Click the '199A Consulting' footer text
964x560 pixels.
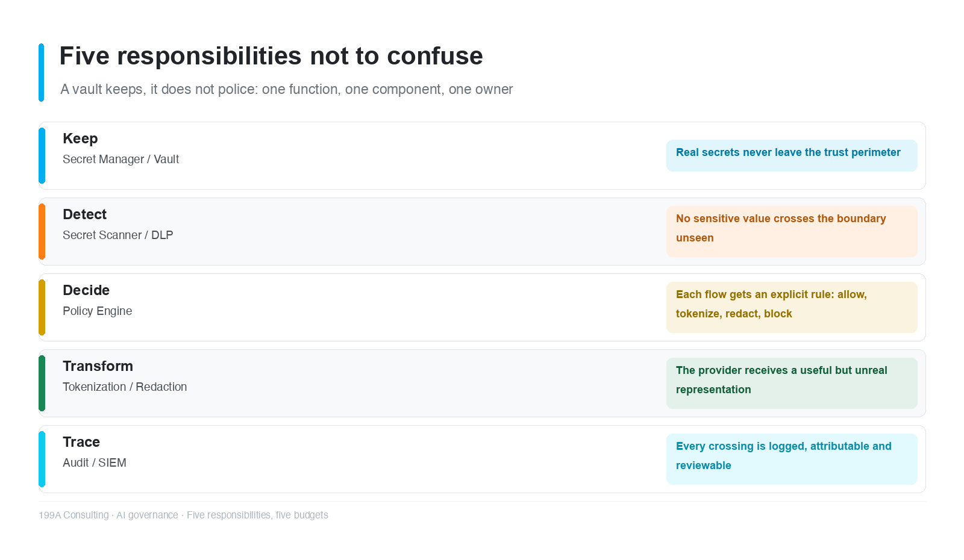[74, 515]
